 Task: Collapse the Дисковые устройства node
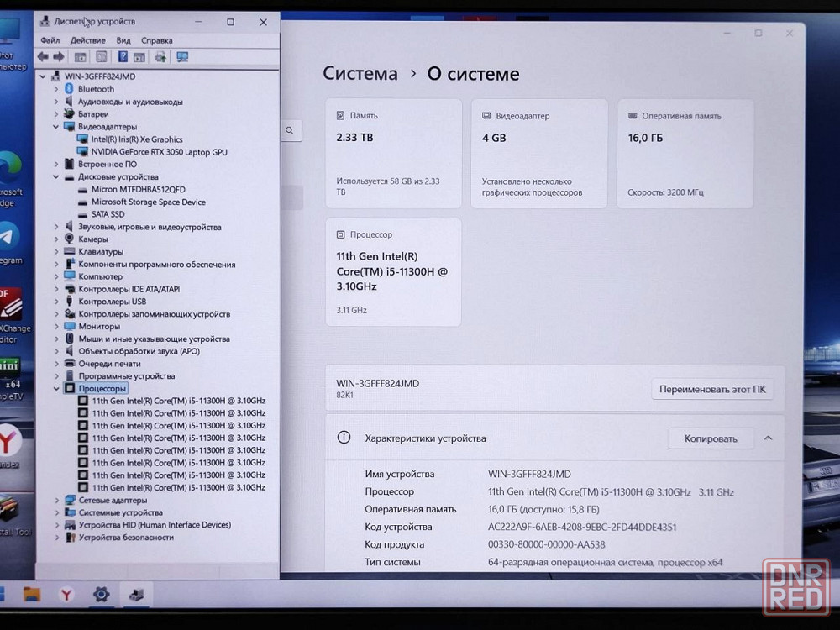tap(56, 176)
